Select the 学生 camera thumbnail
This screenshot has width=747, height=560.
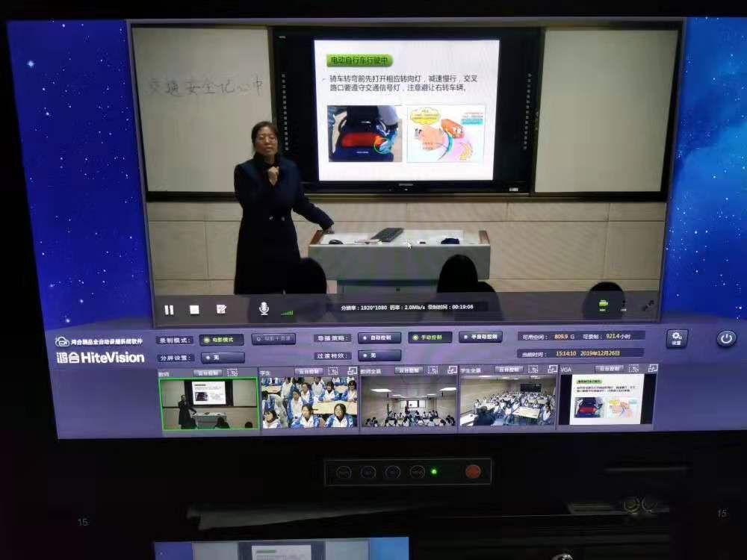point(309,402)
